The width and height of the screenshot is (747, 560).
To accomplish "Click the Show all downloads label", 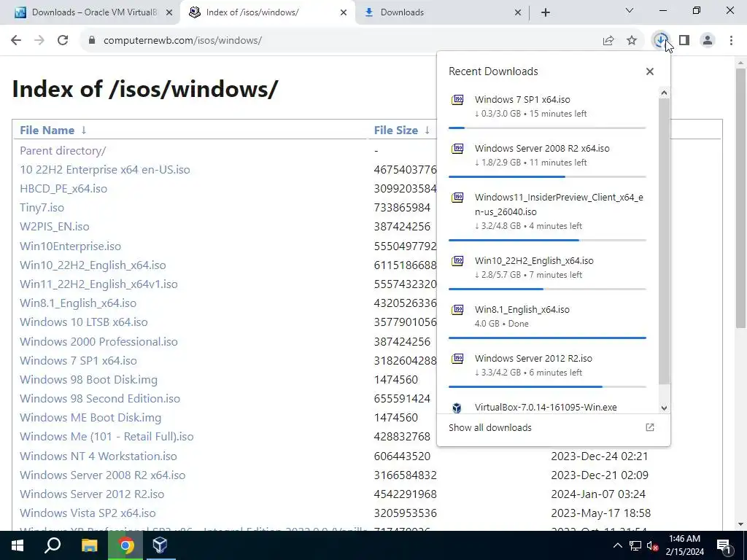I will (x=489, y=427).
